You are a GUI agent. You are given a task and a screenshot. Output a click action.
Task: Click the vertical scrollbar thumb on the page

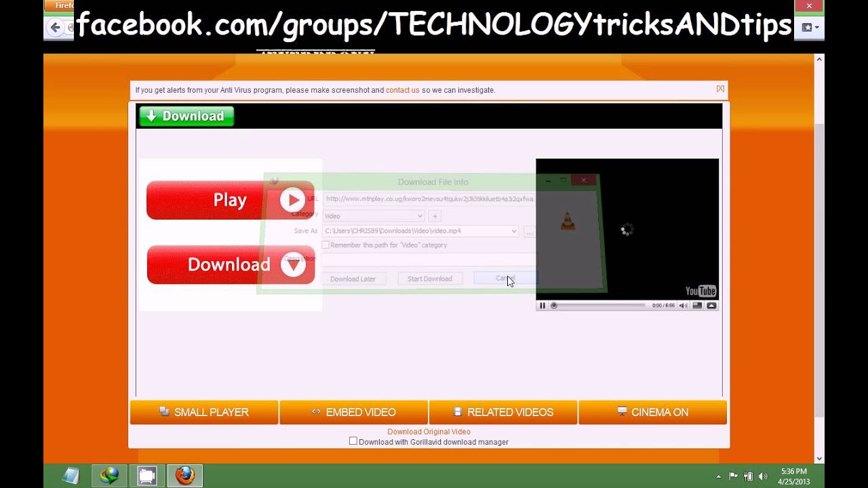[x=818, y=271]
